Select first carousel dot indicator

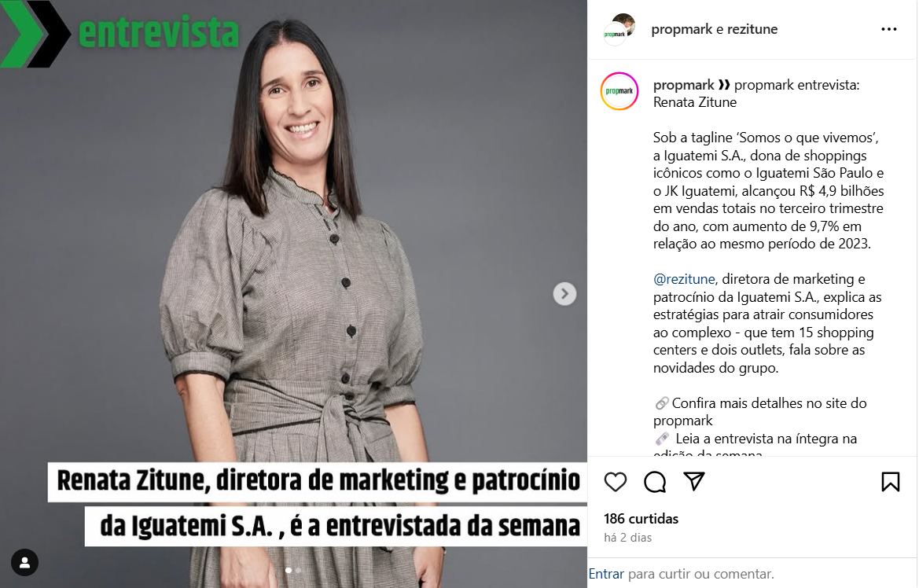click(x=289, y=570)
